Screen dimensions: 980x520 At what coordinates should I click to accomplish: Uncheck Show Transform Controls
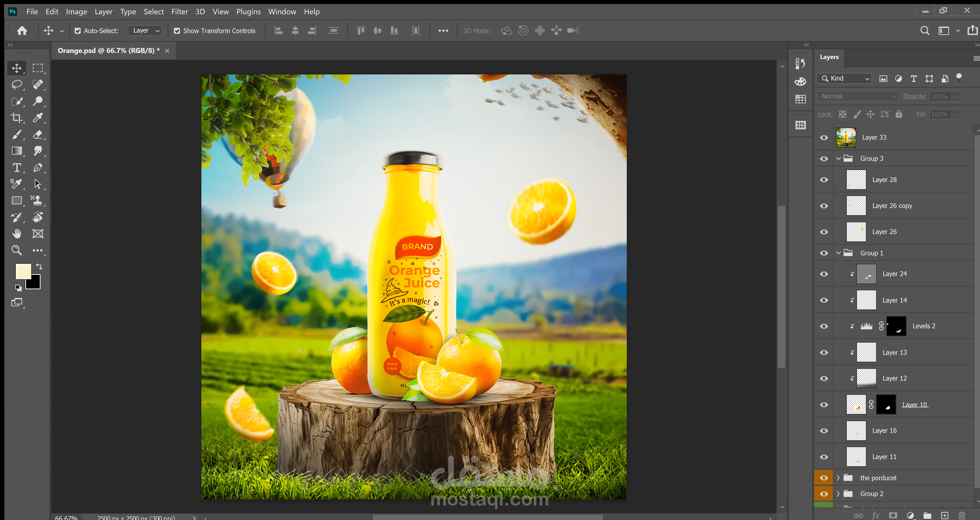[177, 31]
